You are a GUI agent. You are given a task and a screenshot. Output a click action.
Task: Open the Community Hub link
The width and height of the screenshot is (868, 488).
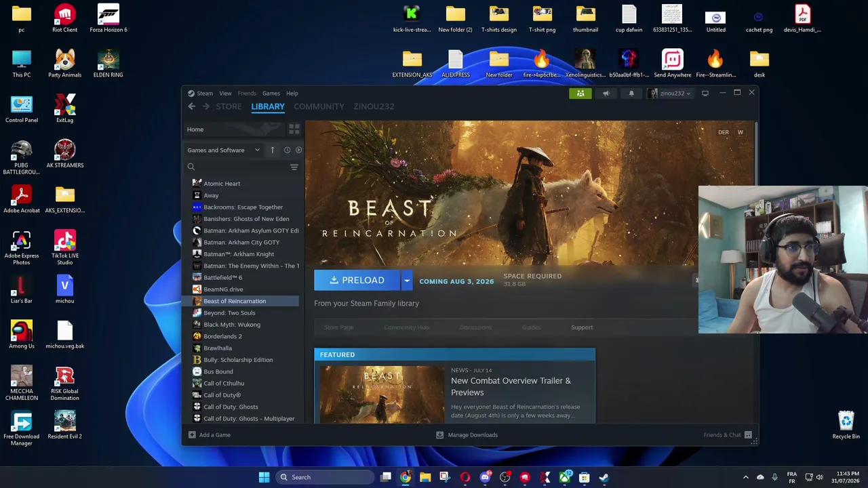coord(406,327)
